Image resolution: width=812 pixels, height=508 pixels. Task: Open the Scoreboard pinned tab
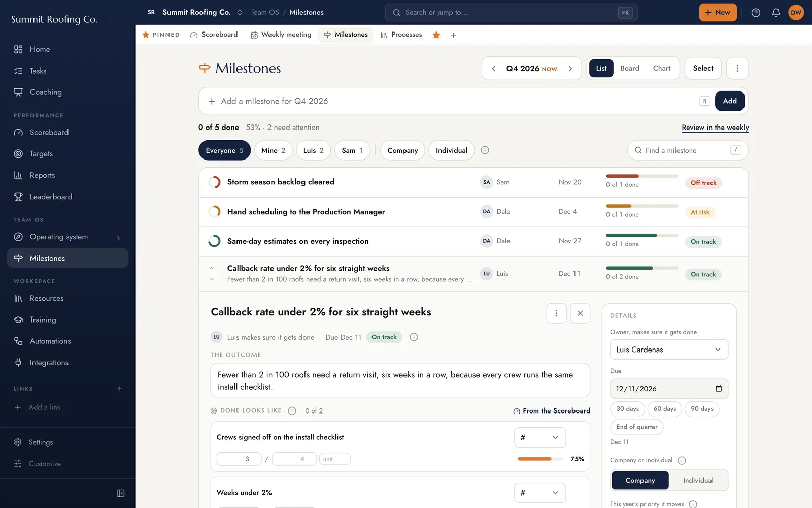[214, 35]
